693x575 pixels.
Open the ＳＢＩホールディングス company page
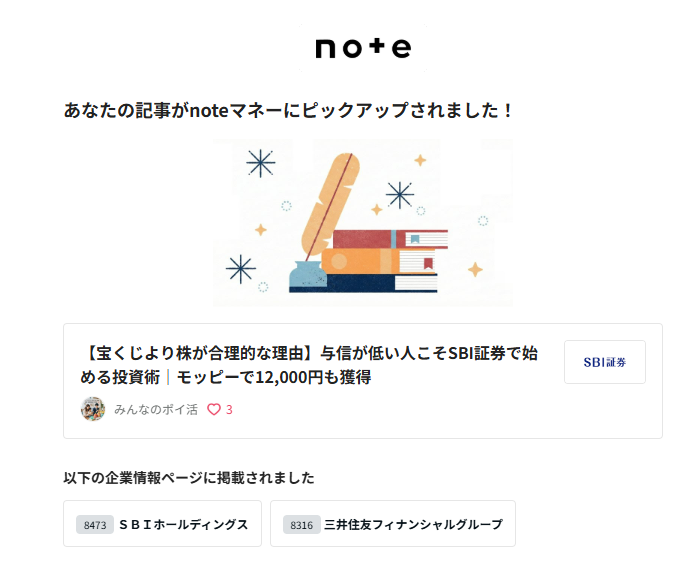tap(183, 524)
